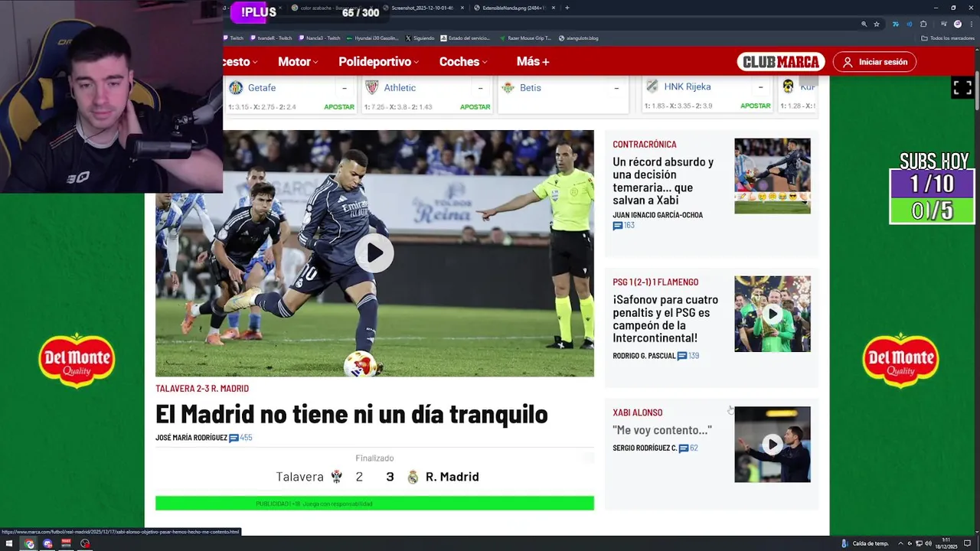Viewport: 980px width, 551px height.
Task: Click author José María Rodríguez
Action: point(191,438)
